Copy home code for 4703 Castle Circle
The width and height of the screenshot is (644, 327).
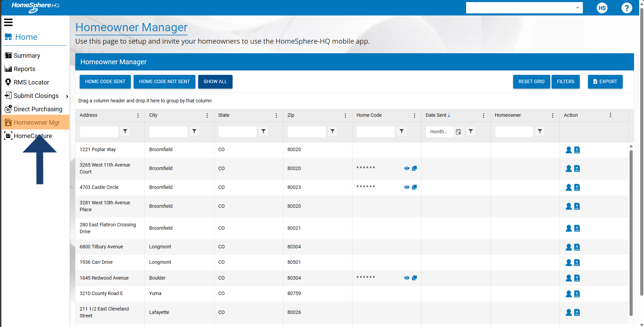[414, 187]
